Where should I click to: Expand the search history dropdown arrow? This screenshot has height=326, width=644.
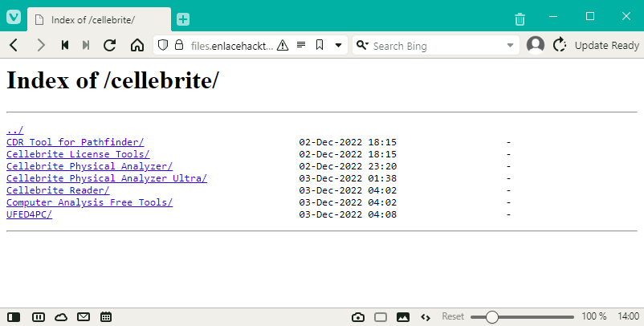coord(510,46)
